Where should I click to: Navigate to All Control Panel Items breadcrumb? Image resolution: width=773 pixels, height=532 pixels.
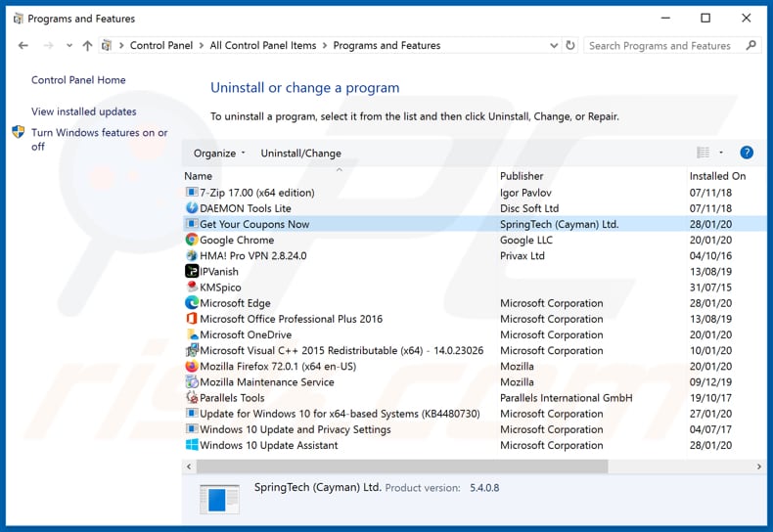click(263, 45)
